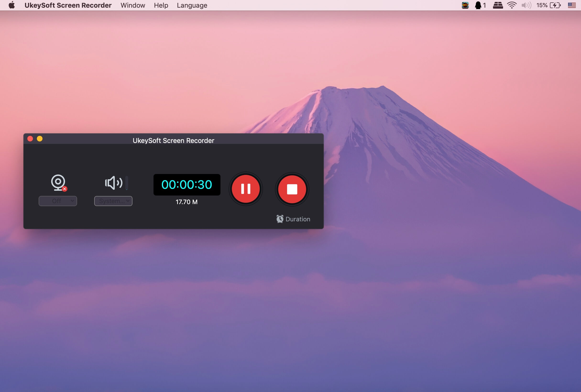
Task: Click the stop button to end recording
Action: 292,189
